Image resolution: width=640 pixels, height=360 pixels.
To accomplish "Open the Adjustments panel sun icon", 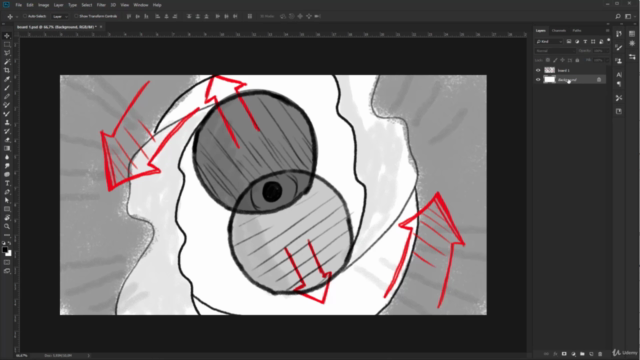I will [632, 43].
